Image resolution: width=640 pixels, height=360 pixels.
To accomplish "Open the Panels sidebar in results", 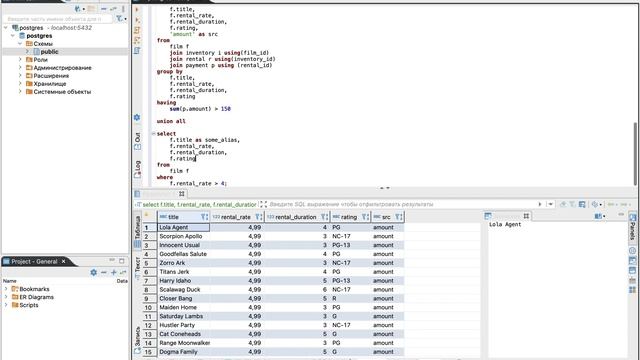I will point(632,227).
